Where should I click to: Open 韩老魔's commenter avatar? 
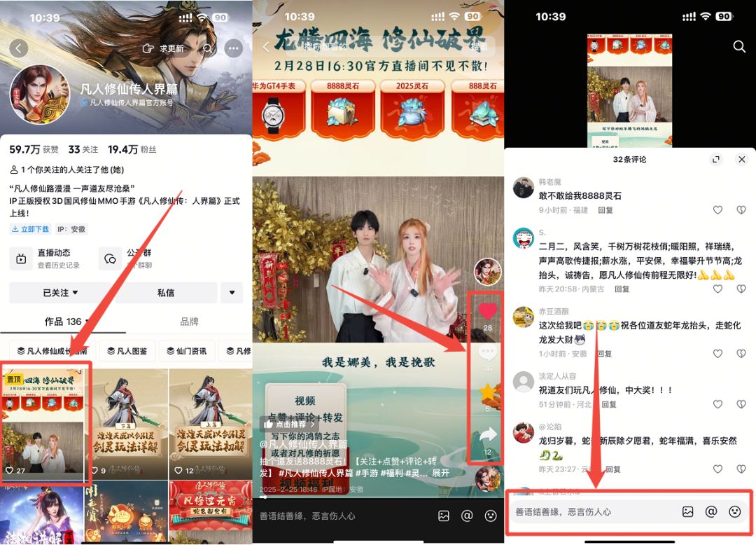[523, 188]
